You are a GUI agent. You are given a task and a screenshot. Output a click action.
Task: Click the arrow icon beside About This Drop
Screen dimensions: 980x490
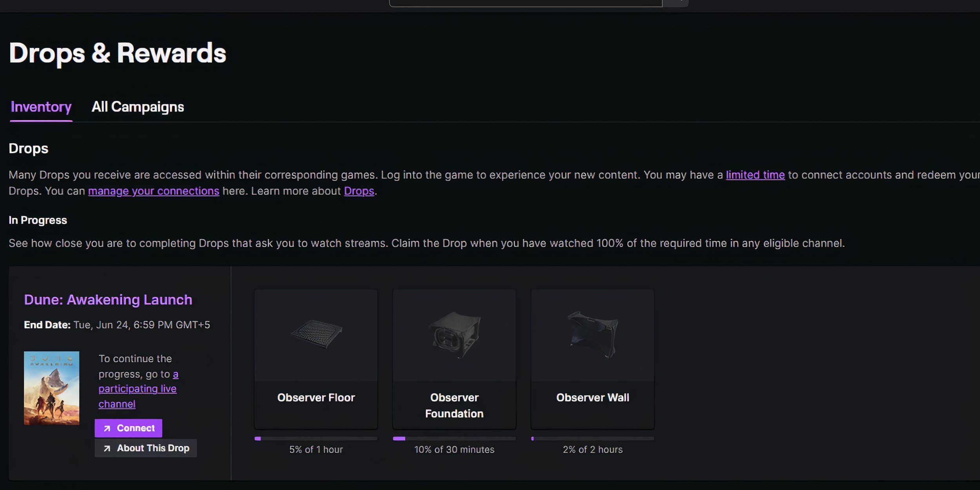pyautogui.click(x=107, y=448)
